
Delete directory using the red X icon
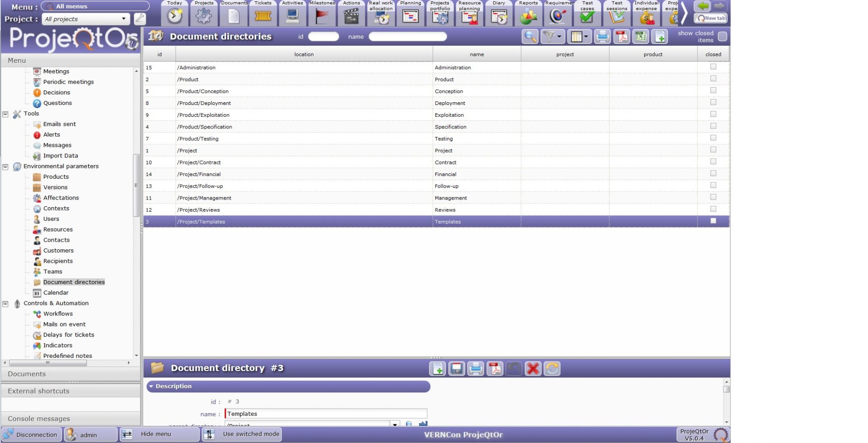(533, 369)
